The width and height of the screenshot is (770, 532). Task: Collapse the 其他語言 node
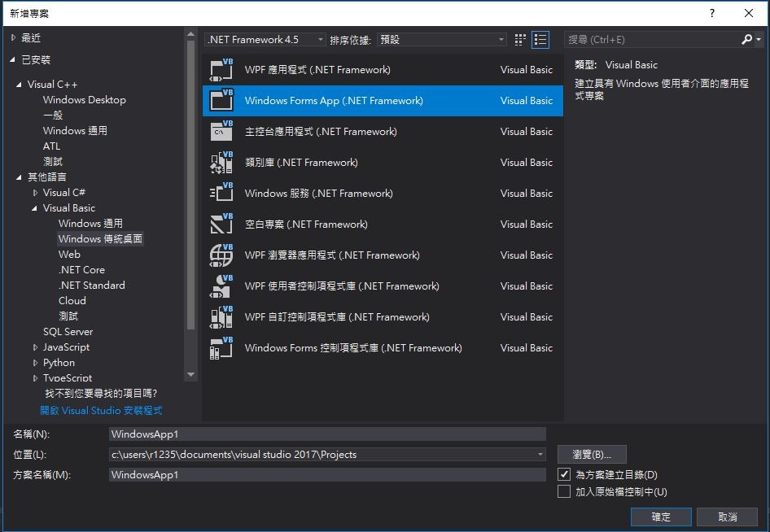pyautogui.click(x=19, y=177)
